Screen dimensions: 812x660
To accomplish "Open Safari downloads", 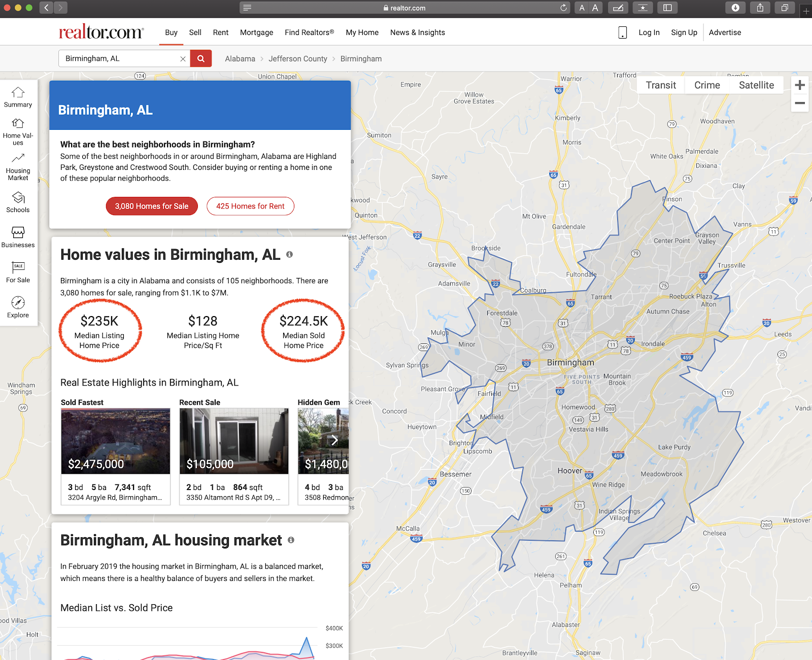I will click(735, 8).
